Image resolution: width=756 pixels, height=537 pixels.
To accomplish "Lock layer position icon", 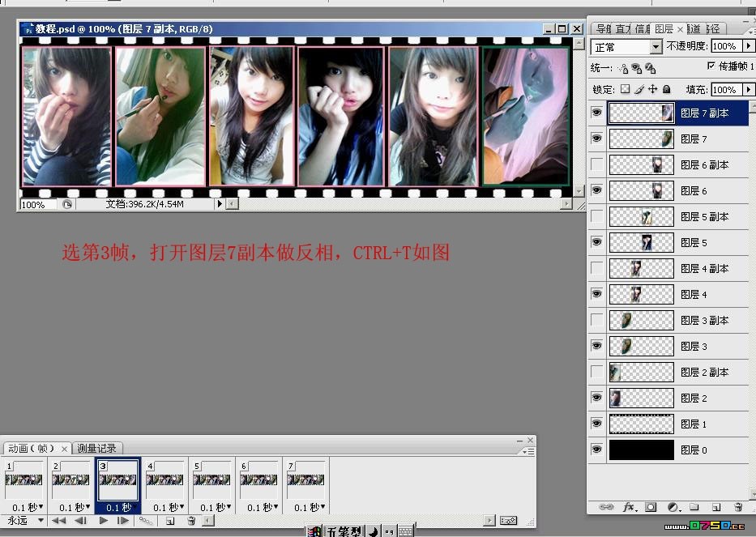I will coord(652,89).
